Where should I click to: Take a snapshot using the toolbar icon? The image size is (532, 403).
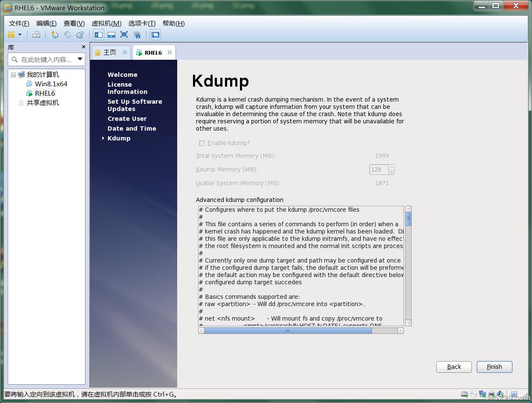(55, 35)
